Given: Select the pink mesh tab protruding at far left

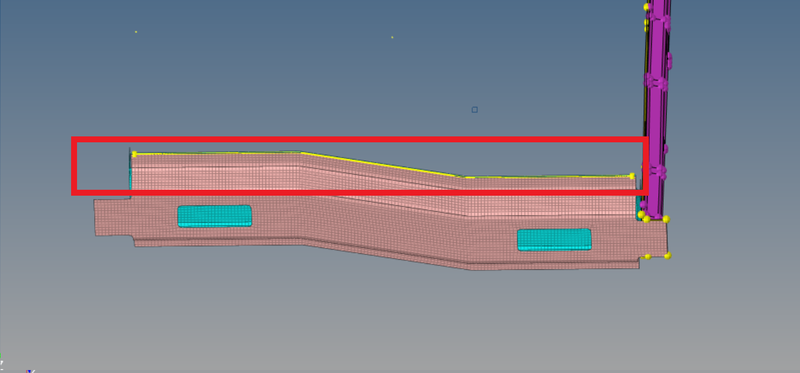Looking at the screenshot, I should point(112,217).
